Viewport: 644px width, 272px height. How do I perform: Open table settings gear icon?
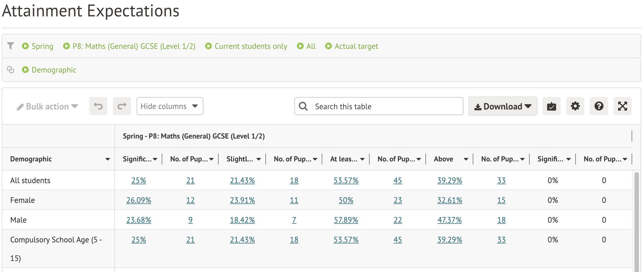click(x=575, y=106)
